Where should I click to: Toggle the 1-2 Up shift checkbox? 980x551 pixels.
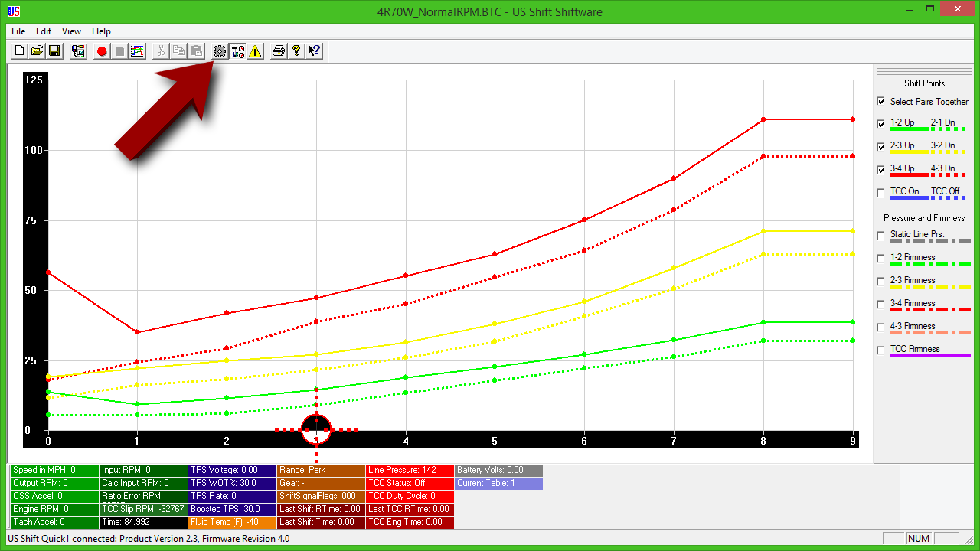click(881, 123)
